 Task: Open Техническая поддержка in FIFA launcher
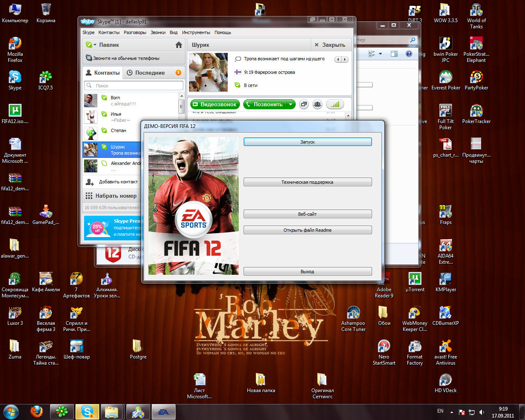(308, 182)
